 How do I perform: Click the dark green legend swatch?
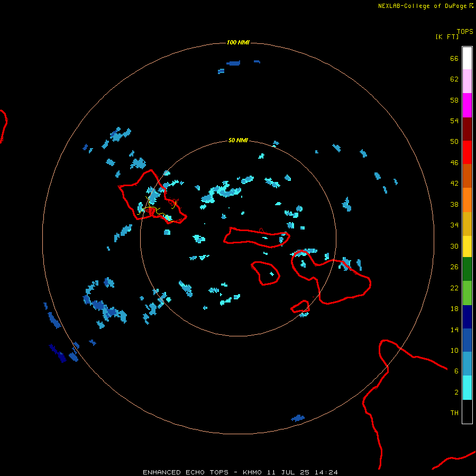coord(467,269)
